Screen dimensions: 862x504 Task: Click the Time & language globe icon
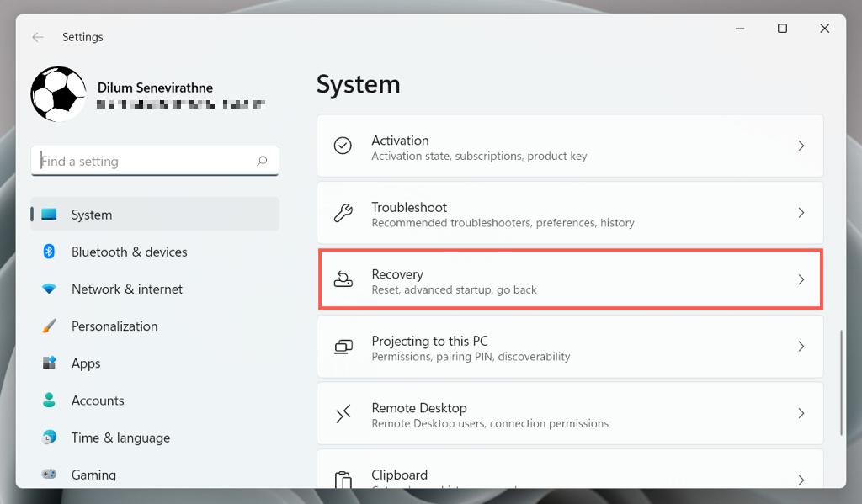click(x=49, y=438)
